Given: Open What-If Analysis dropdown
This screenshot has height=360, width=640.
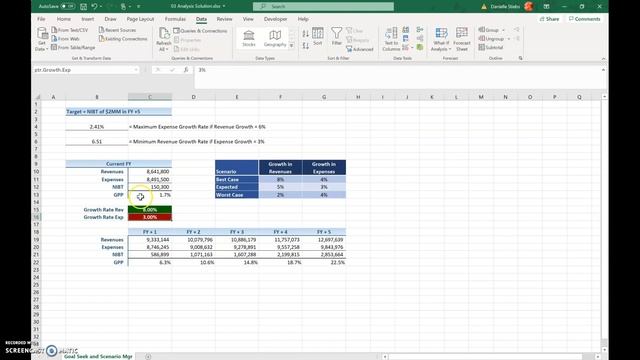Looking at the screenshot, I should coord(441,39).
